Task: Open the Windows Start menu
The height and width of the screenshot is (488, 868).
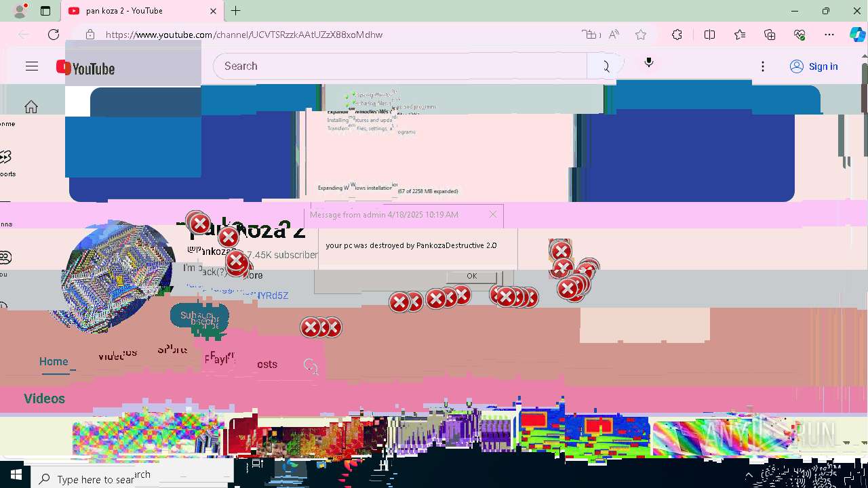Action: tap(16, 476)
